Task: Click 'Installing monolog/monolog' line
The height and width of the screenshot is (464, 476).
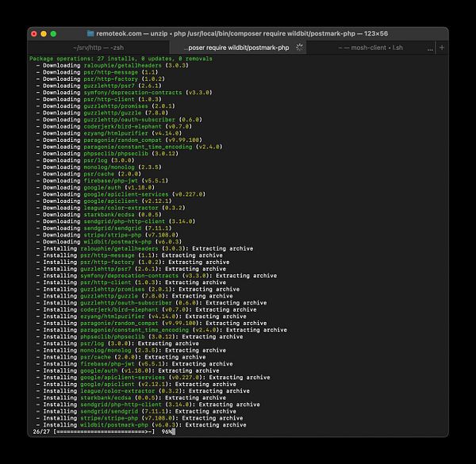Action: 131,351
